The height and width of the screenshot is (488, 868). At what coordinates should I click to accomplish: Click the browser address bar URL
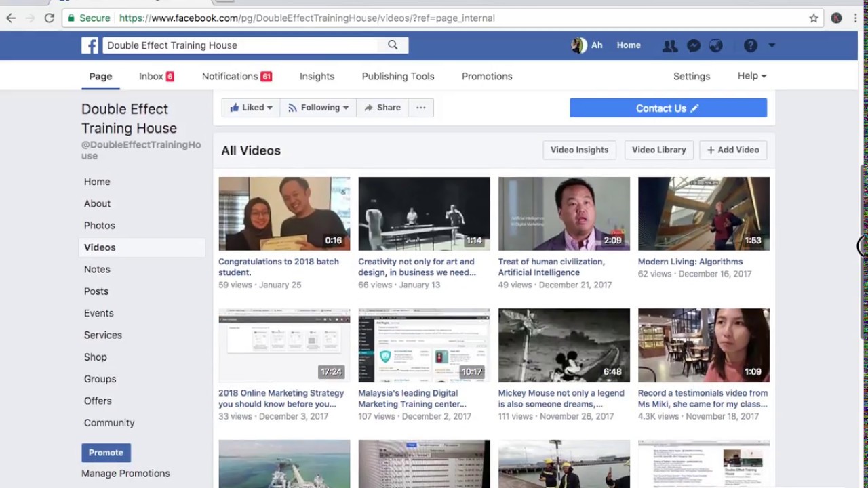tap(307, 18)
